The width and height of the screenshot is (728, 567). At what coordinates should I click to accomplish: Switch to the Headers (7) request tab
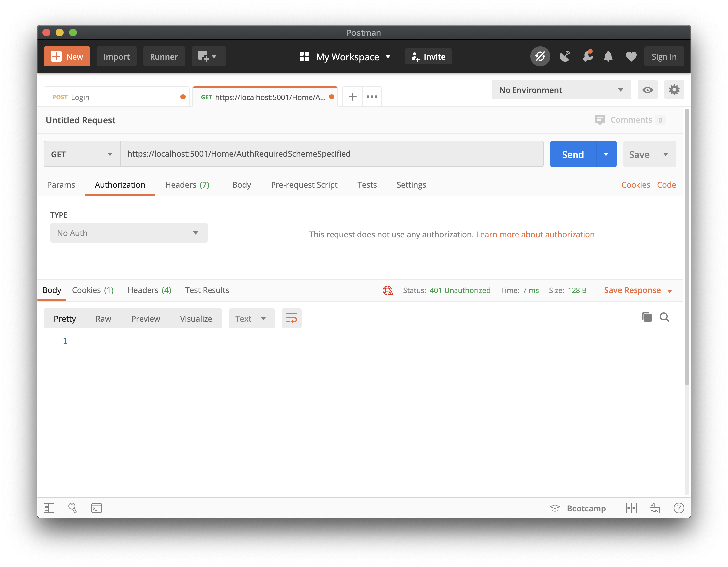(187, 185)
